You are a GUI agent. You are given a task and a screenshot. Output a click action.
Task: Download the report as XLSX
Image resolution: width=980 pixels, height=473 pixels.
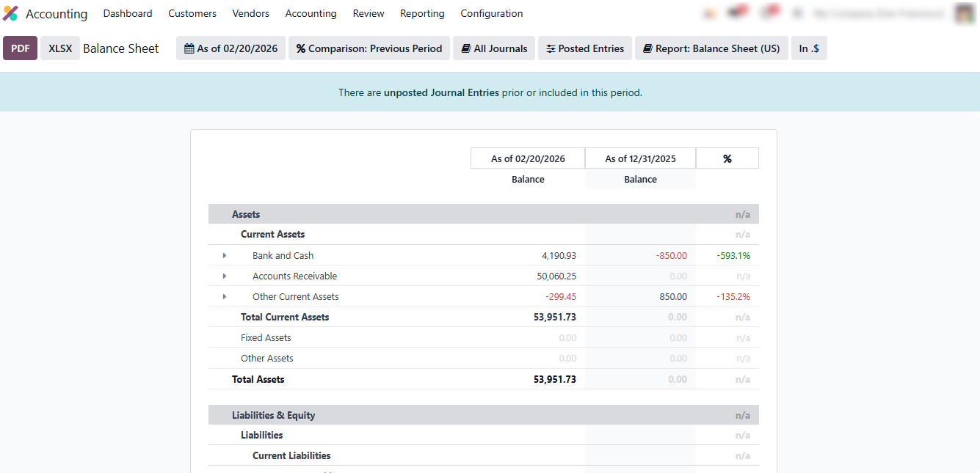pos(60,48)
